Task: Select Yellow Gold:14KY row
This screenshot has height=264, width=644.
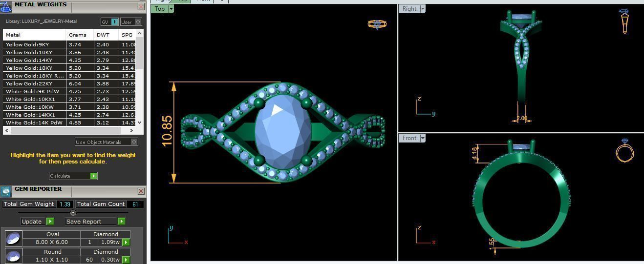Action: click(x=69, y=60)
